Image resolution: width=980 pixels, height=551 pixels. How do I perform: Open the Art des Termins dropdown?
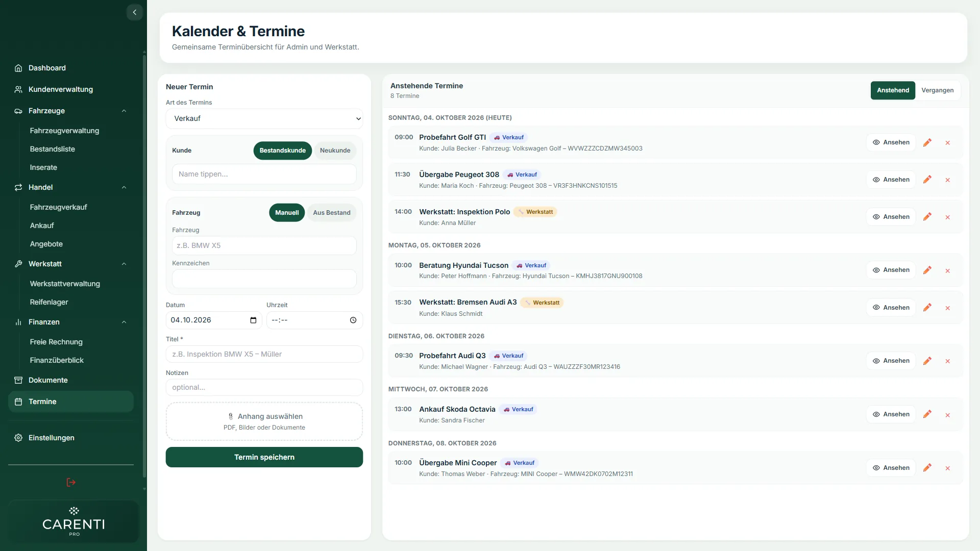tap(264, 118)
